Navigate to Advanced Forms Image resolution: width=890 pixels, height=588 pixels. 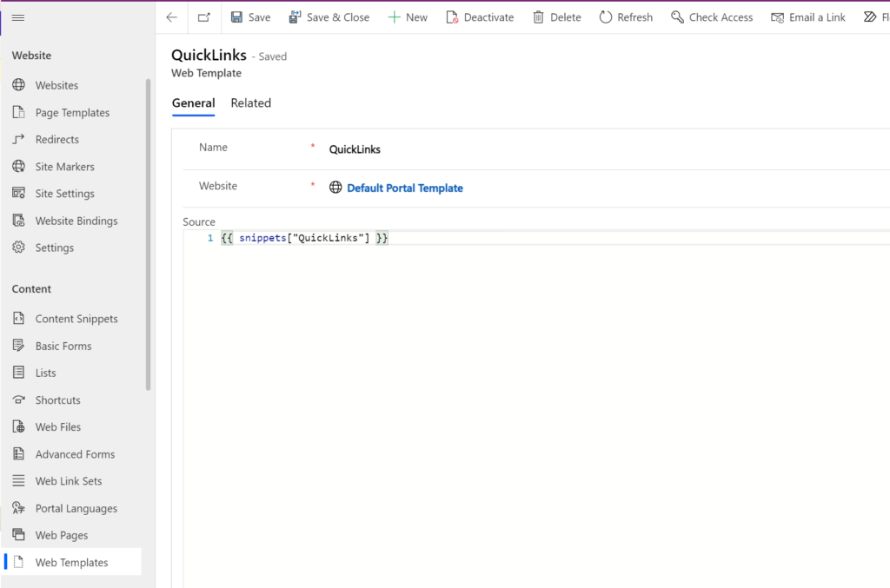pos(74,453)
